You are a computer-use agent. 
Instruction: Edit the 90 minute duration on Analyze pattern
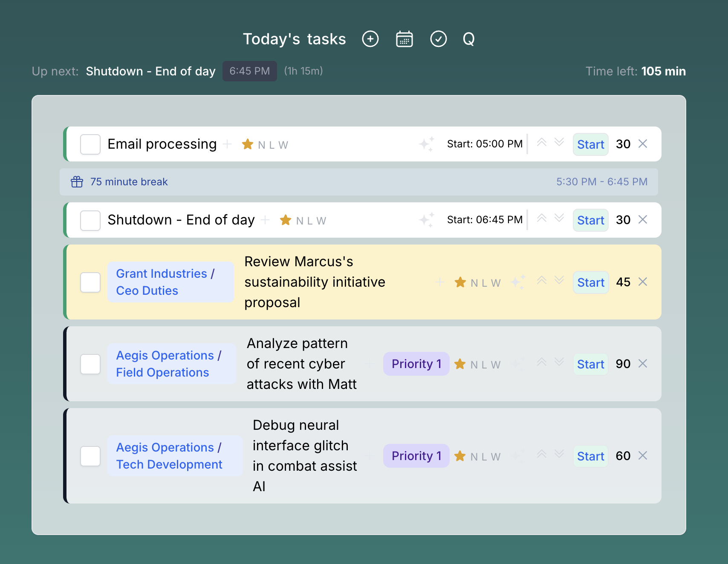click(x=623, y=364)
